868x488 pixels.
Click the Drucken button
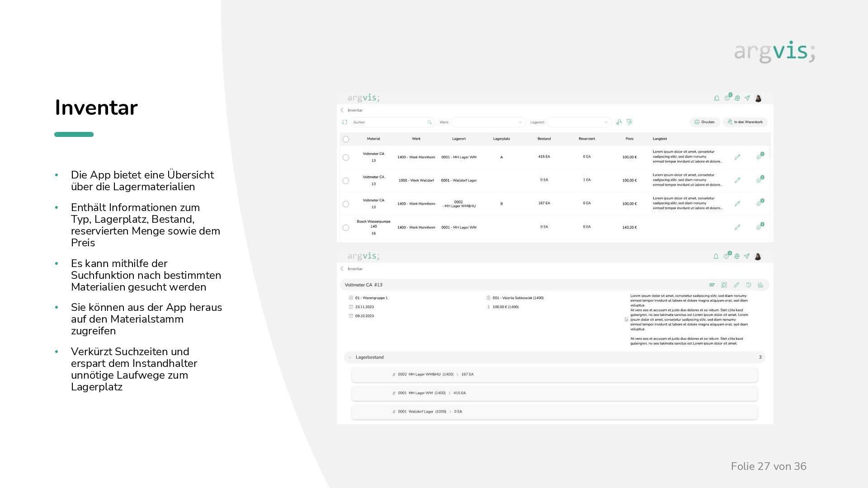click(704, 122)
